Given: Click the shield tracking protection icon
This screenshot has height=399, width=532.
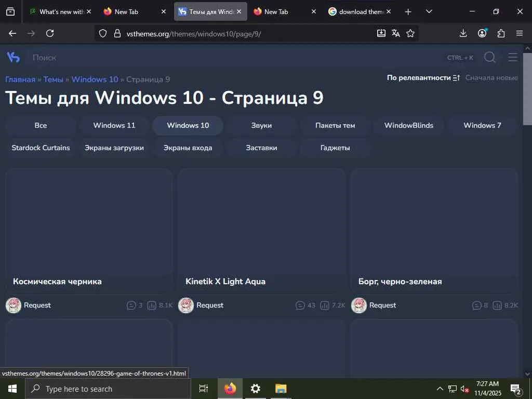Looking at the screenshot, I should coord(103,33).
